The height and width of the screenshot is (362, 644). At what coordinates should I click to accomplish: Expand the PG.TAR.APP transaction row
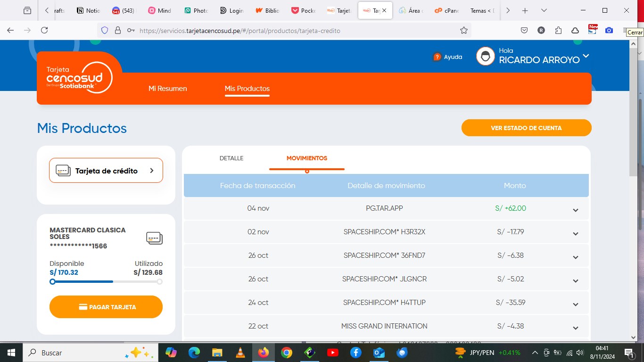575,210
